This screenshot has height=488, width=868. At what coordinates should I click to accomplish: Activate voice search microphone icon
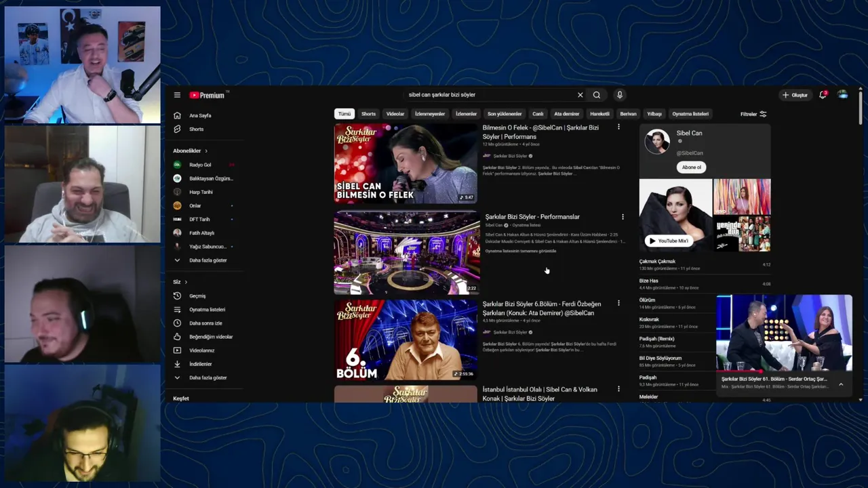coord(619,95)
